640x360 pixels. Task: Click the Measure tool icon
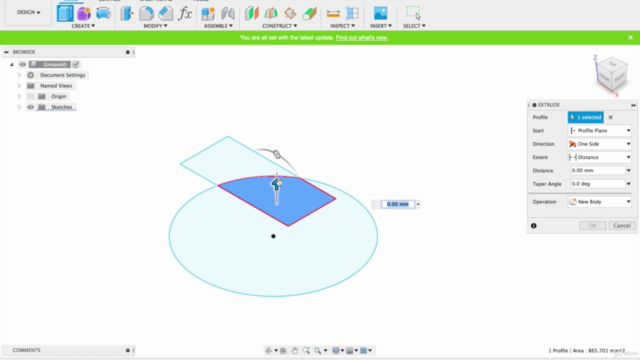(x=333, y=13)
